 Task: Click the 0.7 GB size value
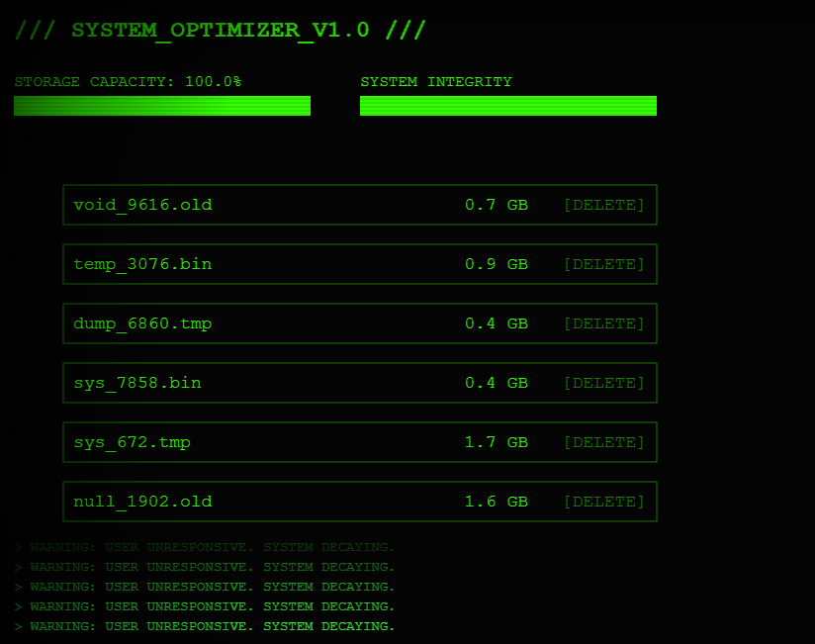[x=497, y=205]
